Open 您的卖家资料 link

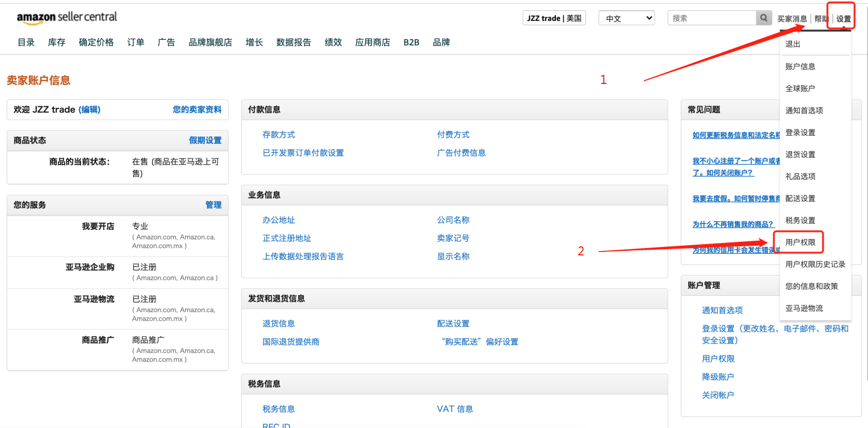(197, 110)
